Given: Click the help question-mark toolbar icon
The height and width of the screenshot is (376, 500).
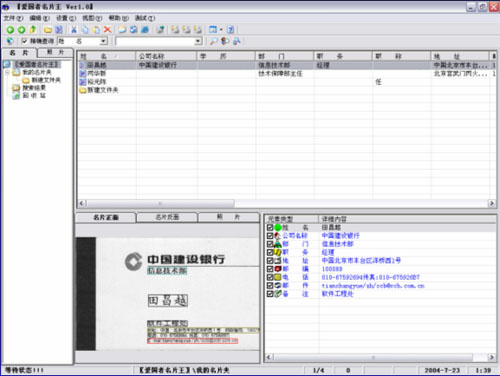Looking at the screenshot, I should [x=231, y=30].
